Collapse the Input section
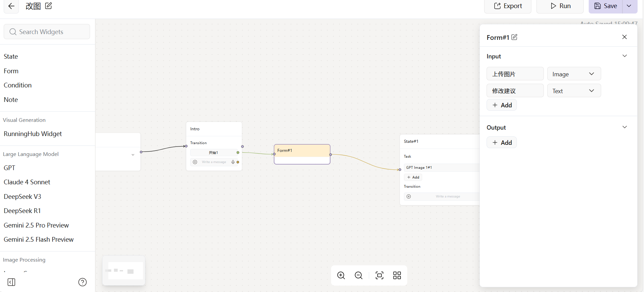 (x=624, y=56)
